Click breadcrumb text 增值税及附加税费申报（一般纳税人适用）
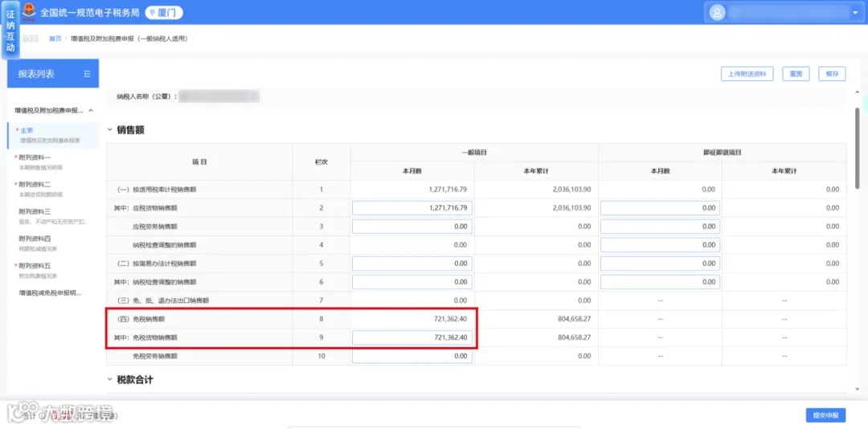The image size is (868, 429). tap(129, 39)
